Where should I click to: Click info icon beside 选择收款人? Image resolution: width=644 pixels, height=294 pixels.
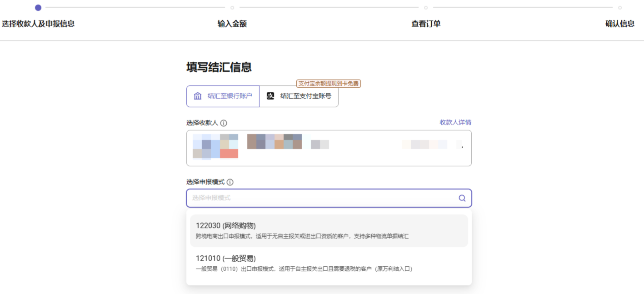click(x=224, y=123)
